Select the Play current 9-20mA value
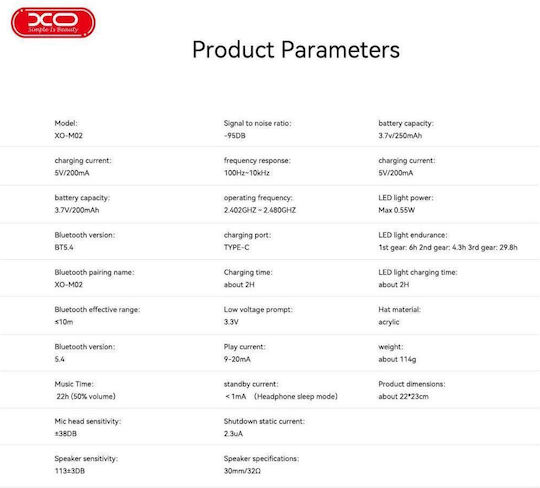540x488 pixels. point(237,359)
